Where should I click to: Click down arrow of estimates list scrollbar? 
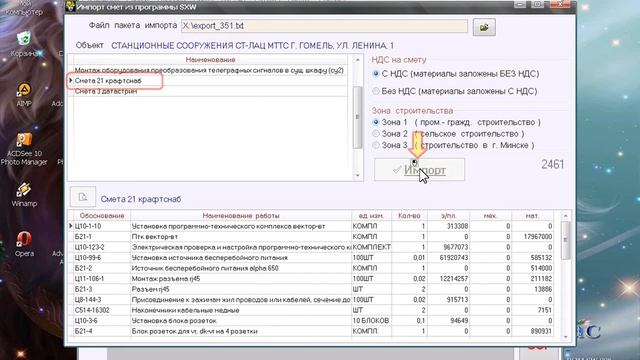pos(358,176)
